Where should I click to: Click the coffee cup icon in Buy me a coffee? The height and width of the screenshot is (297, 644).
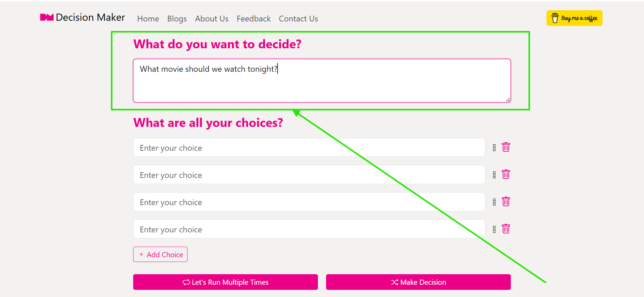coord(555,18)
